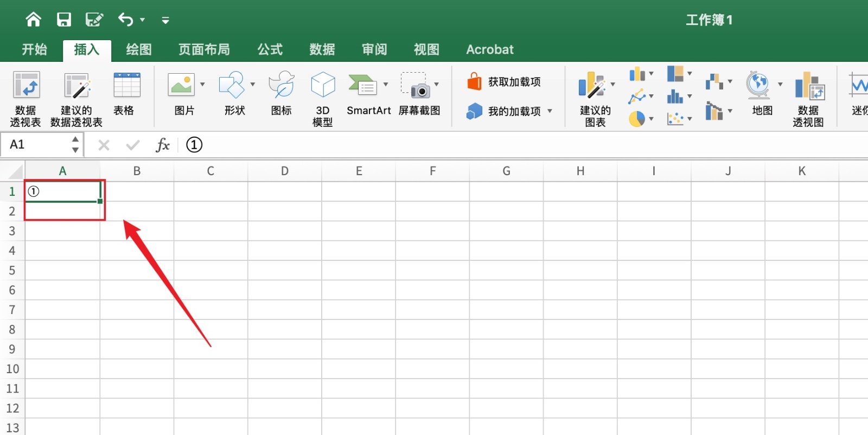The width and height of the screenshot is (868, 435).
Task: Open the home icon in title bar
Action: click(34, 20)
